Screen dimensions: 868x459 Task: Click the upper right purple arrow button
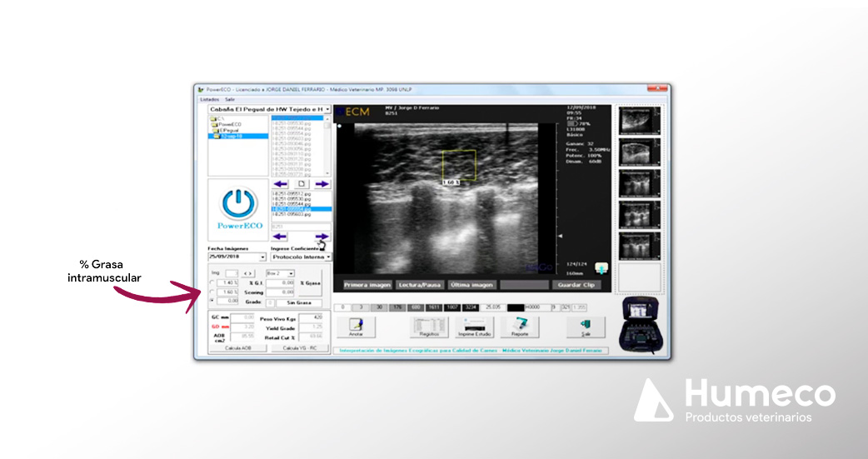tap(322, 184)
